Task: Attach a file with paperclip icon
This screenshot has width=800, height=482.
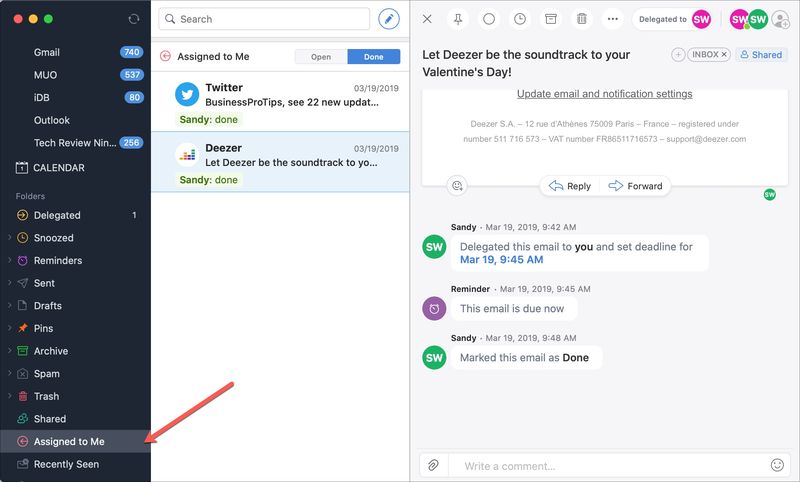Action: tap(433, 465)
